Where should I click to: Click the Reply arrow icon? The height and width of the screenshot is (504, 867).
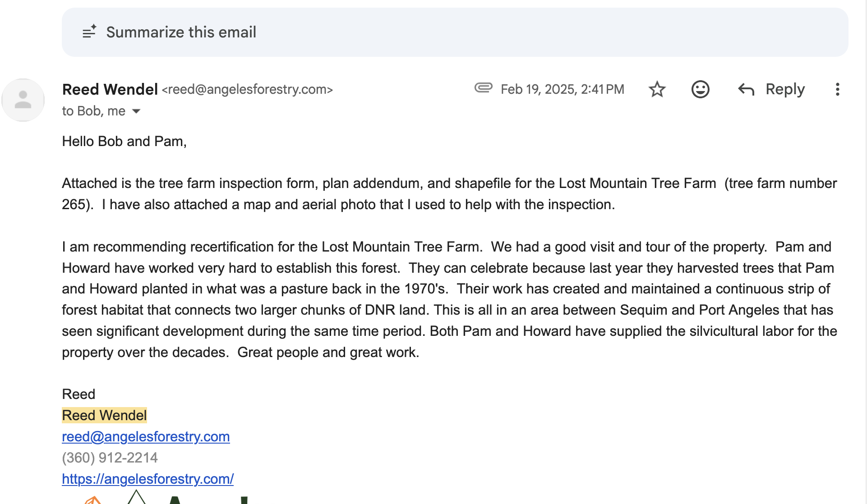coord(746,89)
